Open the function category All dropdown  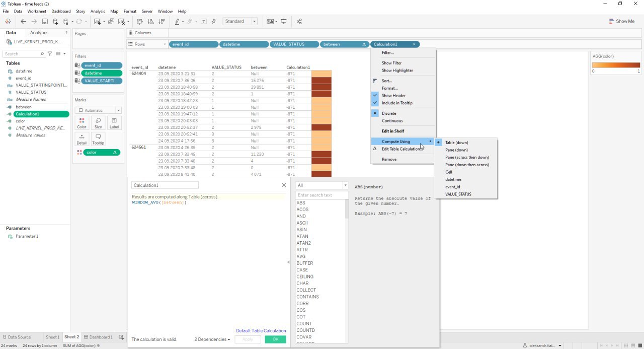(x=321, y=185)
